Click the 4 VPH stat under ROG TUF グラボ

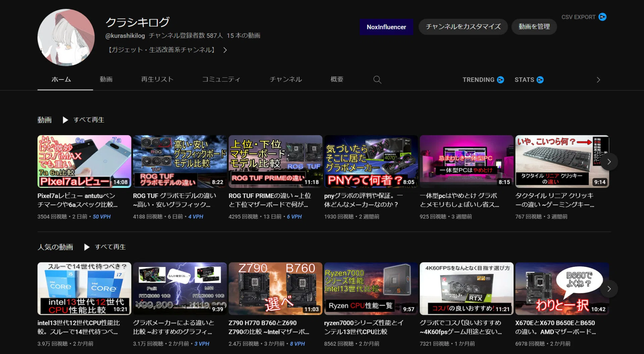pyautogui.click(x=196, y=217)
